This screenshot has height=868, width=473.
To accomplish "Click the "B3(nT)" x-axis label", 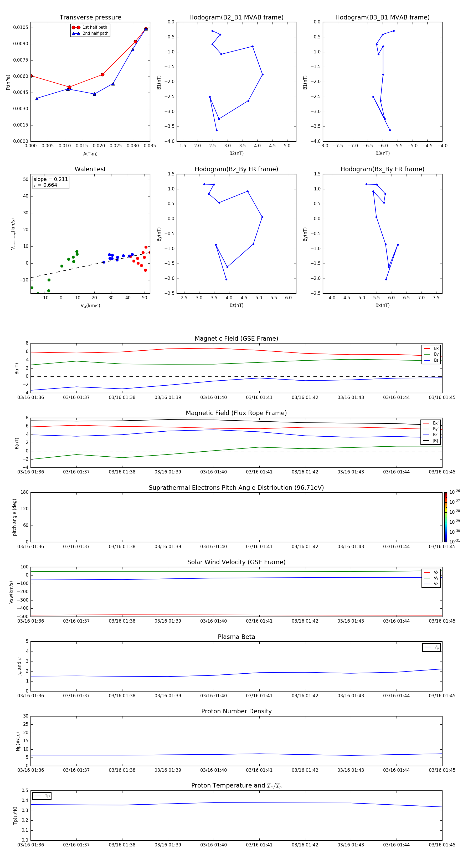I will click(x=382, y=153).
